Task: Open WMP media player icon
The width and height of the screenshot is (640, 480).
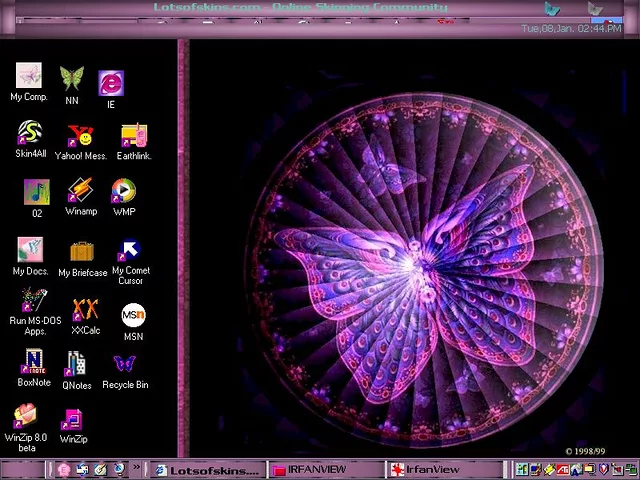Action: (123, 191)
